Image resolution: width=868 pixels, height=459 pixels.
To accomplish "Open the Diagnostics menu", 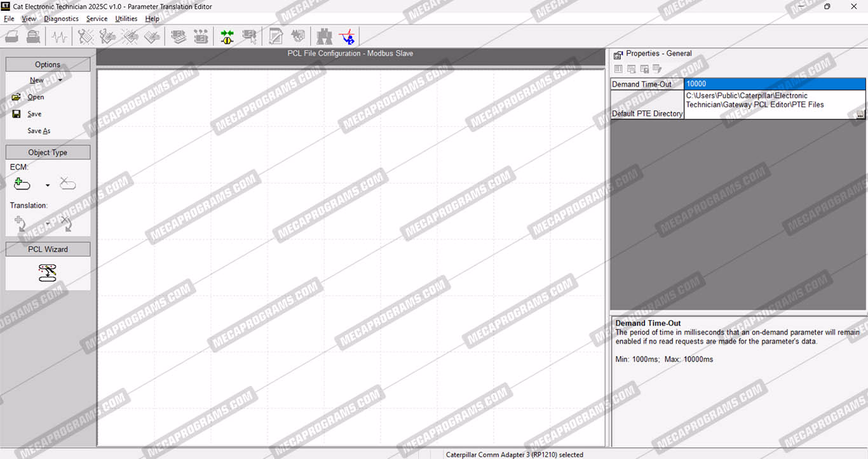I will (x=61, y=18).
